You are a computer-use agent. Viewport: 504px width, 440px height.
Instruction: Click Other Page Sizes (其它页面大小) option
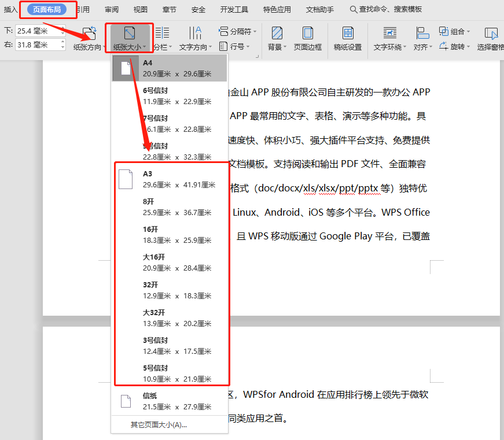pos(158,425)
